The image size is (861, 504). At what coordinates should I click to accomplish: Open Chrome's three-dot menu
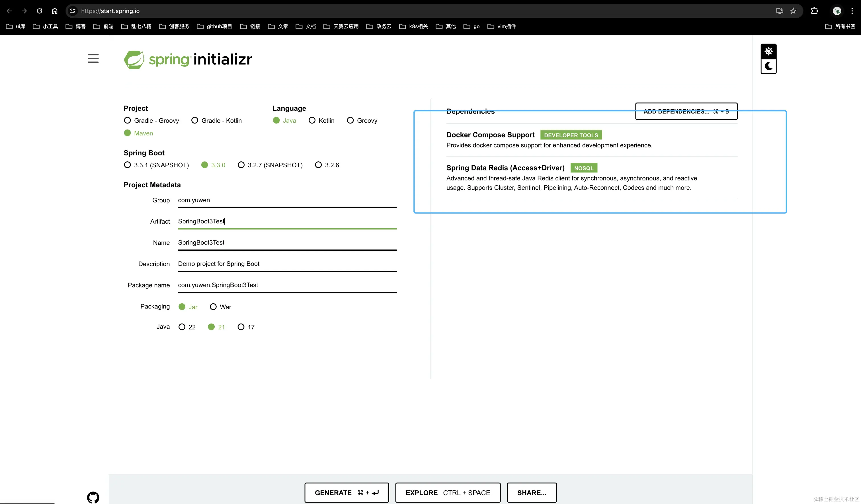click(852, 11)
